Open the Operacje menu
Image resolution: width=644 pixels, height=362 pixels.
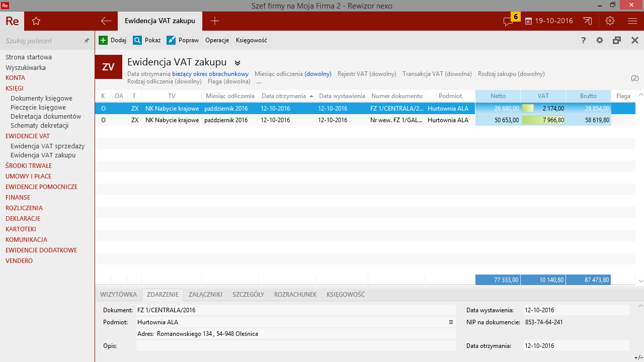(217, 40)
